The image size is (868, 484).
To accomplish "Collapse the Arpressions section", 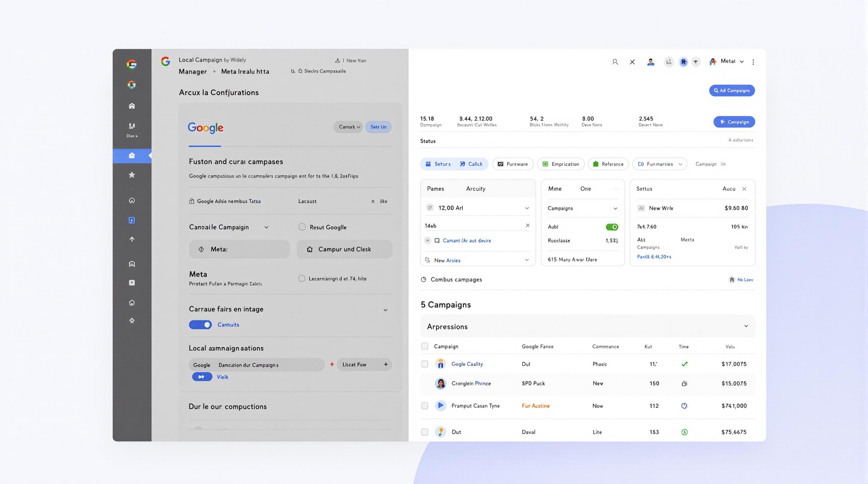I will pos(746,326).
